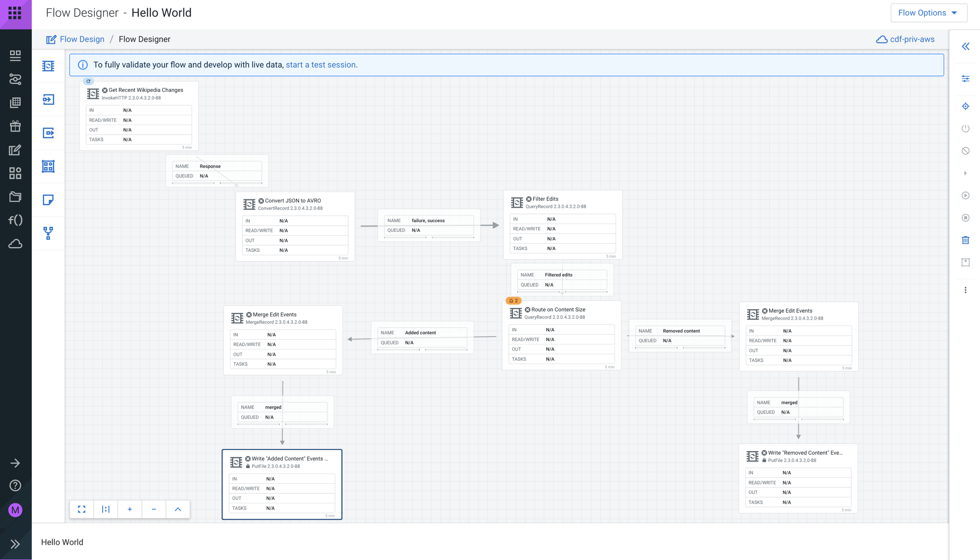Click the disable circle-slash icon
The image size is (980, 560).
(965, 151)
